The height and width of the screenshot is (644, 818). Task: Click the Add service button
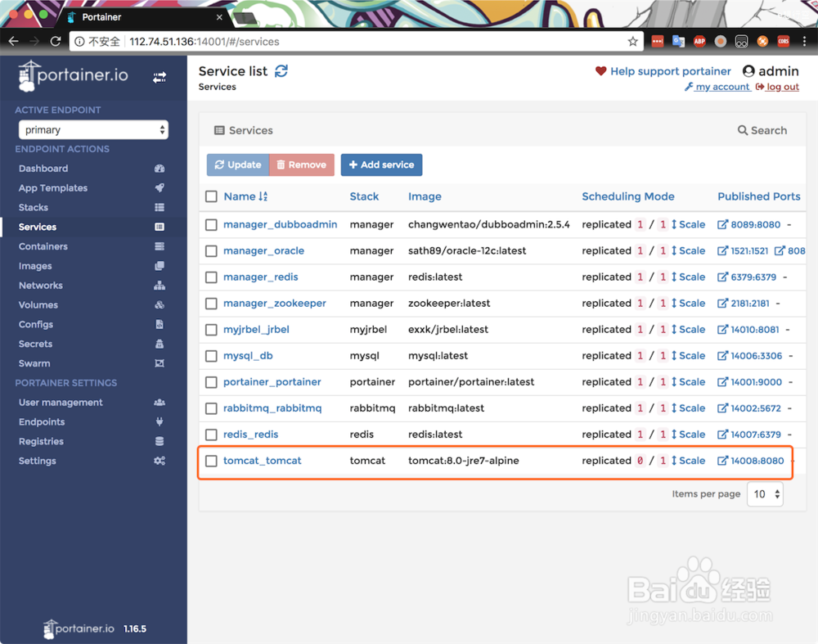click(x=381, y=164)
